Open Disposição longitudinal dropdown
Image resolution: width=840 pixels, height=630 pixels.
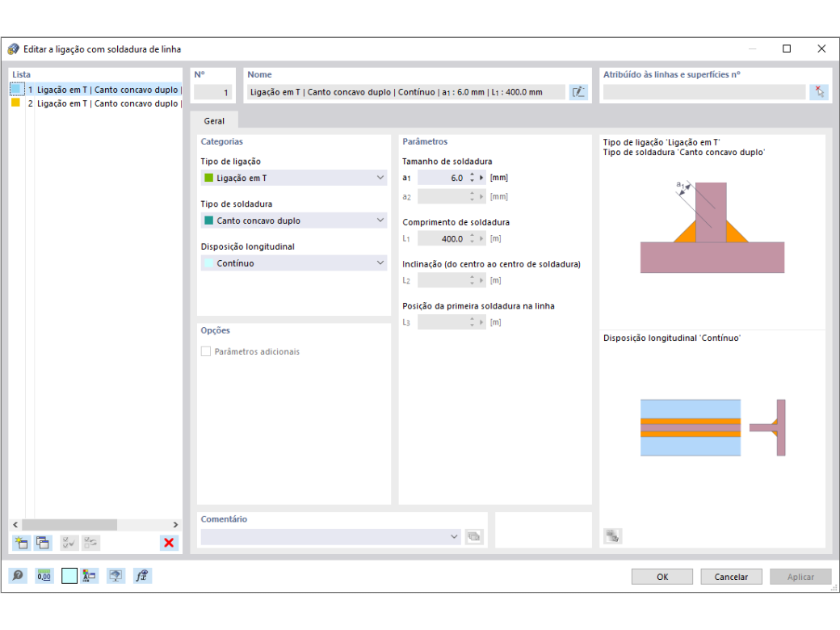coord(293,263)
